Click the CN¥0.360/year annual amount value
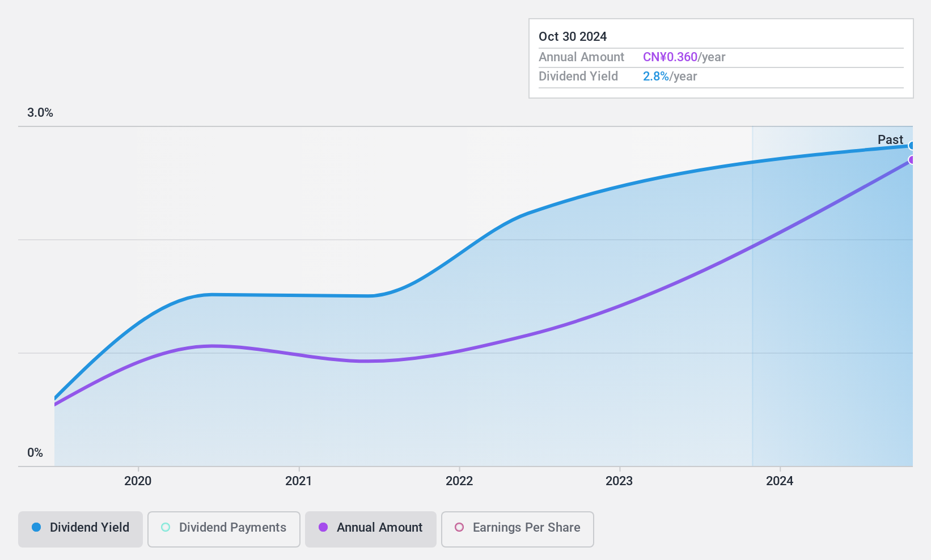Screen dimensions: 931x560 click(684, 57)
